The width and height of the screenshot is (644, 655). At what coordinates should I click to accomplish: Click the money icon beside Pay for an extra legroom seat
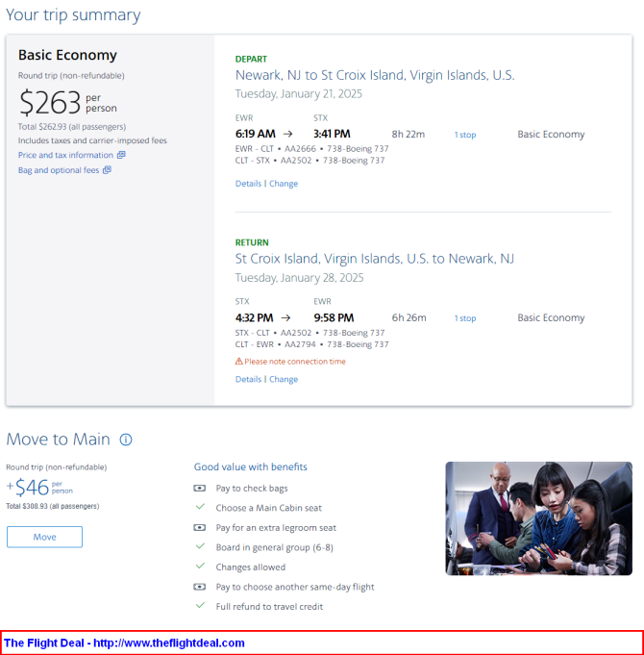[x=200, y=528]
